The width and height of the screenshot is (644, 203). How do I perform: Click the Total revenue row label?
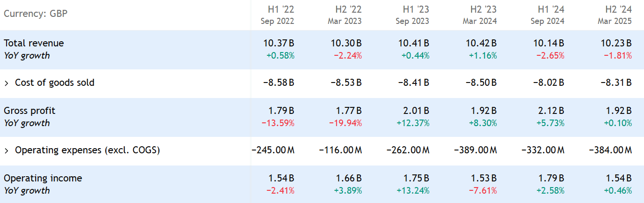[x=34, y=43]
